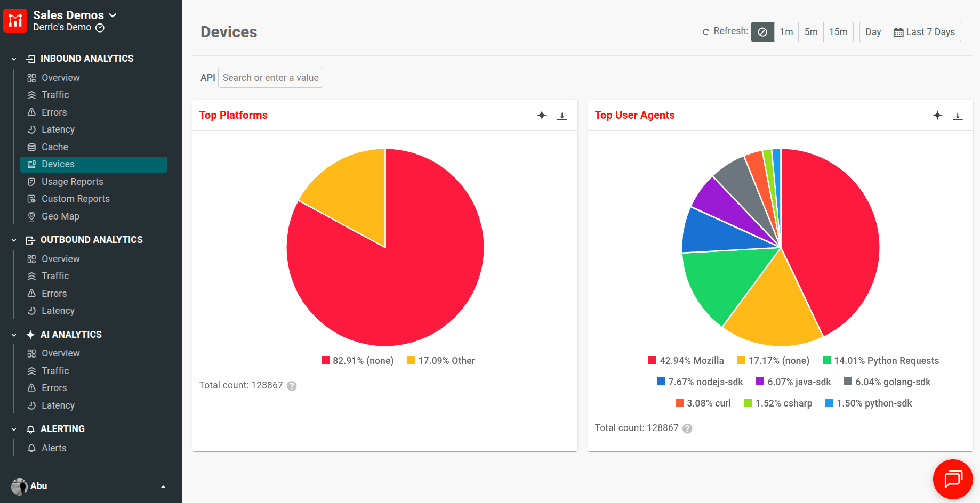Switch to the Day time range
980x503 pixels.
(872, 31)
